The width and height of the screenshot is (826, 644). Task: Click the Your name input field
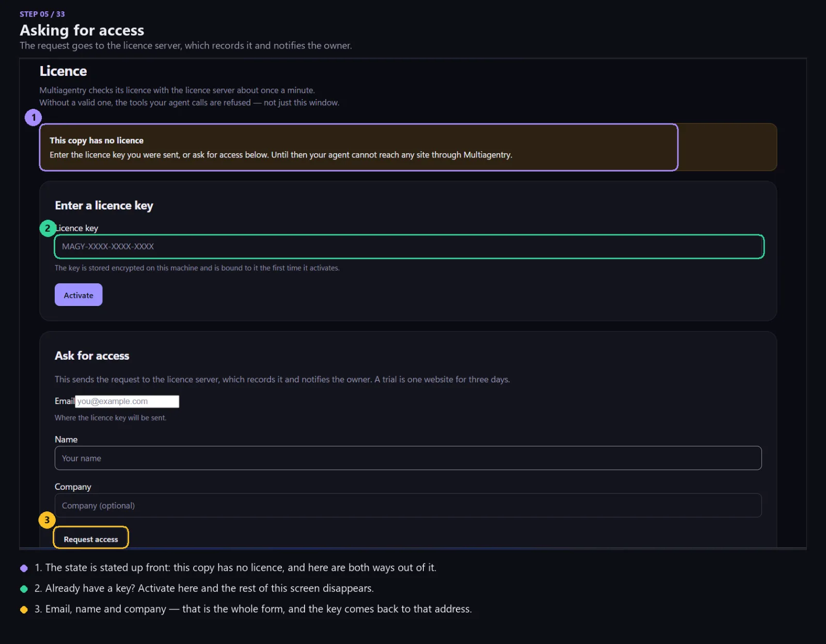408,458
